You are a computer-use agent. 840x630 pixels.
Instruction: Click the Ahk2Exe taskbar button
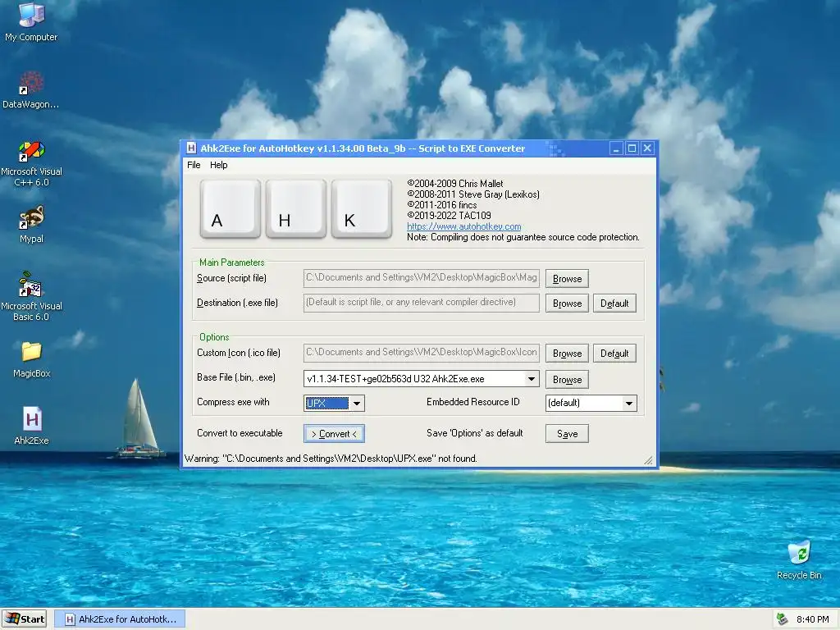coord(120,619)
